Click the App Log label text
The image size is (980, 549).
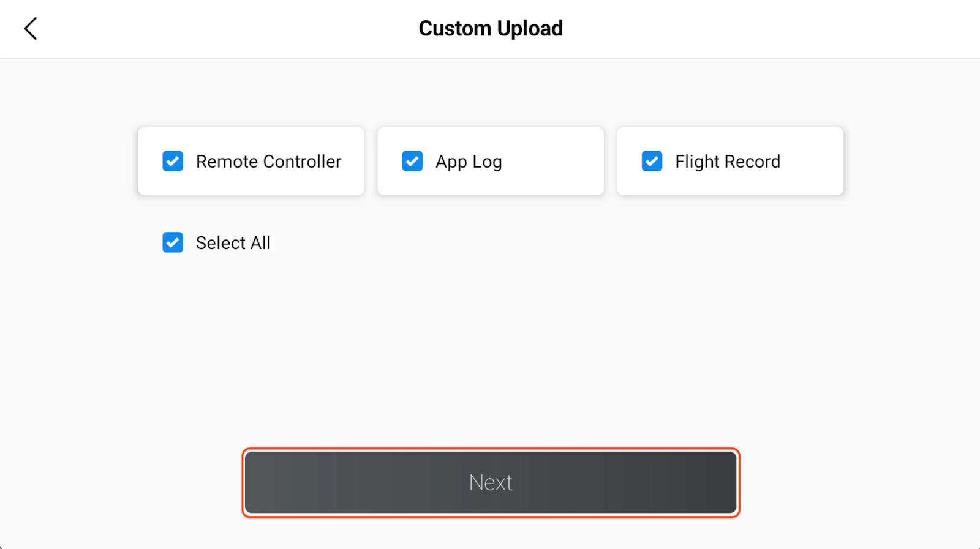click(x=469, y=162)
